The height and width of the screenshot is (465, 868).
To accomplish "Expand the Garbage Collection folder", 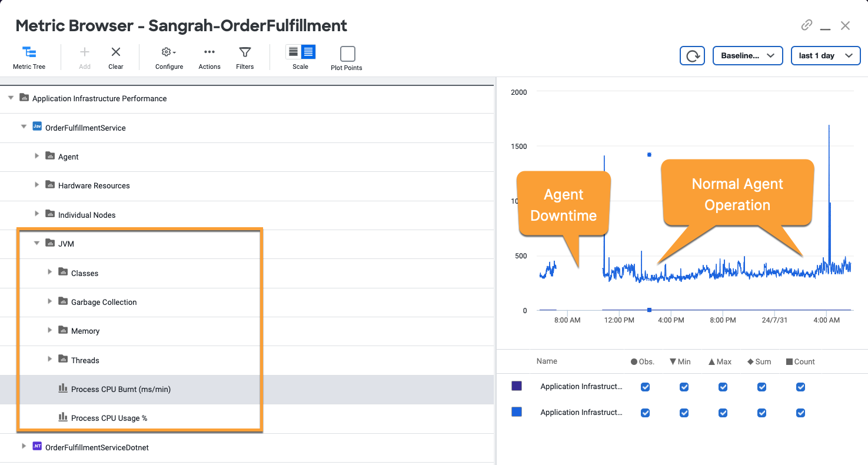I will [x=50, y=301].
